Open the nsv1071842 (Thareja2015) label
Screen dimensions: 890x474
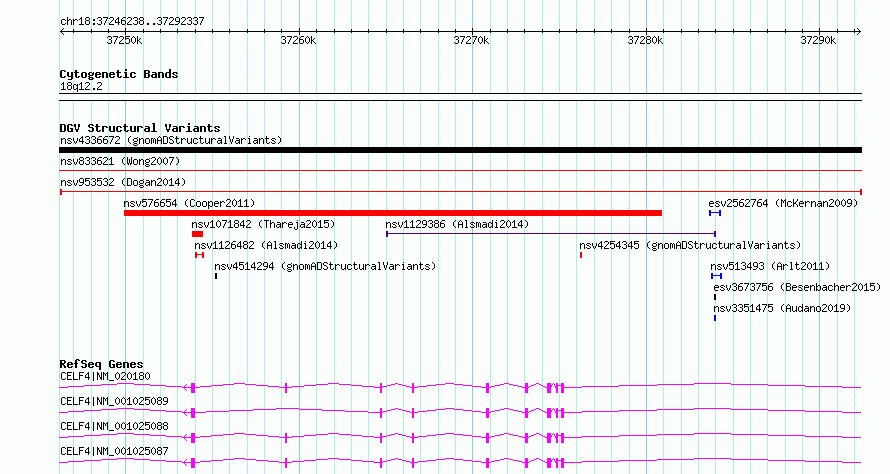[x=263, y=224]
